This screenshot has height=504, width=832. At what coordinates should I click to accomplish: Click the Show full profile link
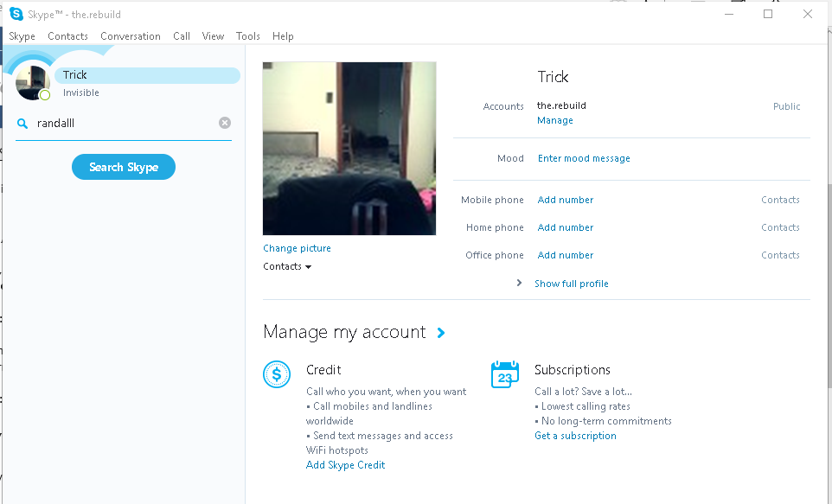click(572, 284)
